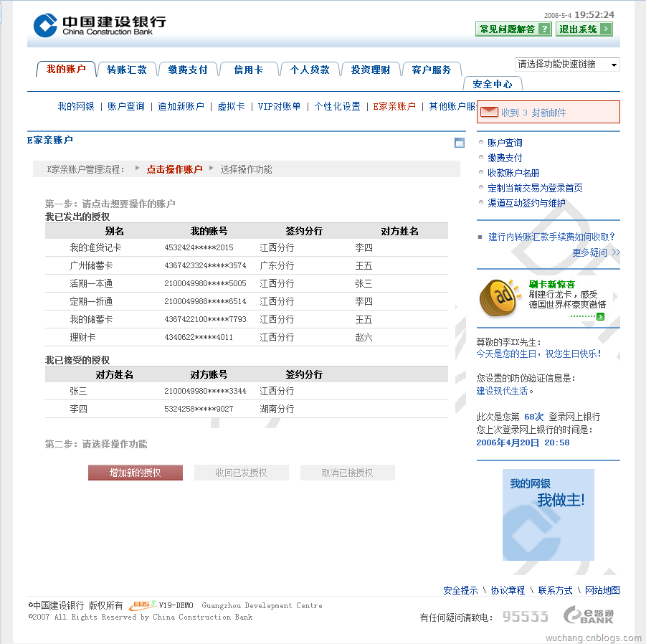Select the 活期一本通 account row
This screenshot has height=644, width=646.
pyautogui.click(x=247, y=283)
